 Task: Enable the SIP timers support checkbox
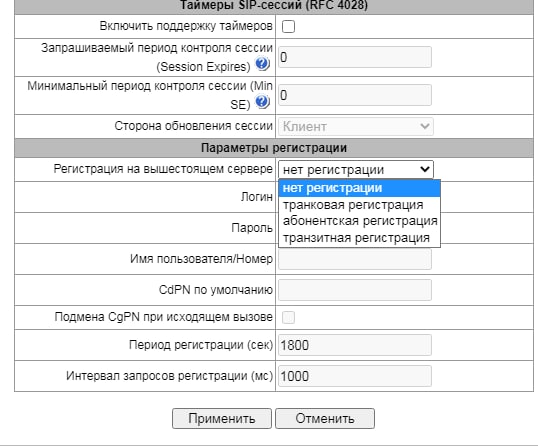click(288, 26)
